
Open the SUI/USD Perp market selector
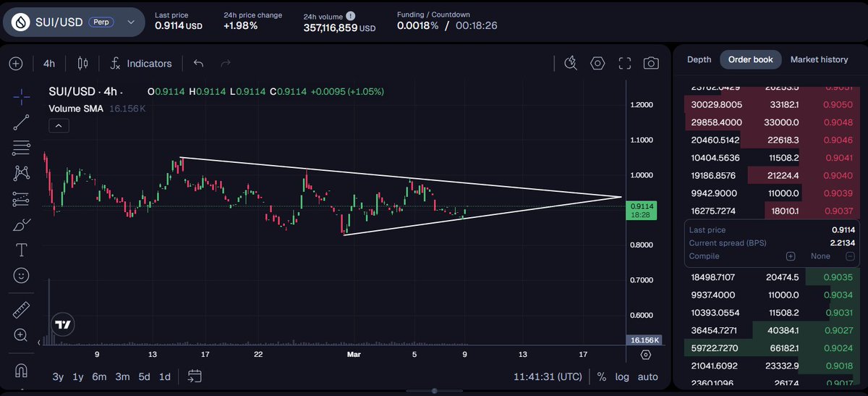click(x=73, y=22)
